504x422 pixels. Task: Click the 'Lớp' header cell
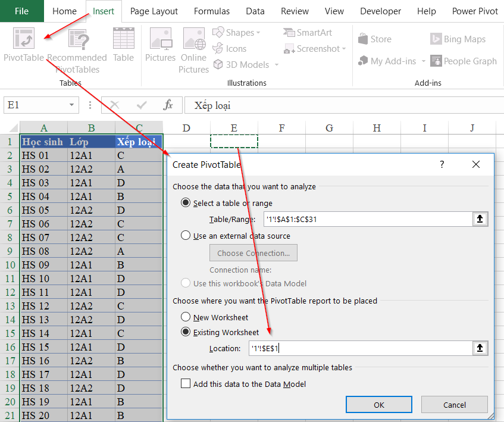click(92, 142)
